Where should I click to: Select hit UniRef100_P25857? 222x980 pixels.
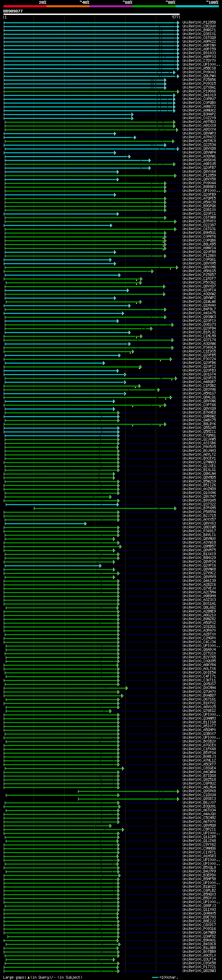[x=199, y=275]
